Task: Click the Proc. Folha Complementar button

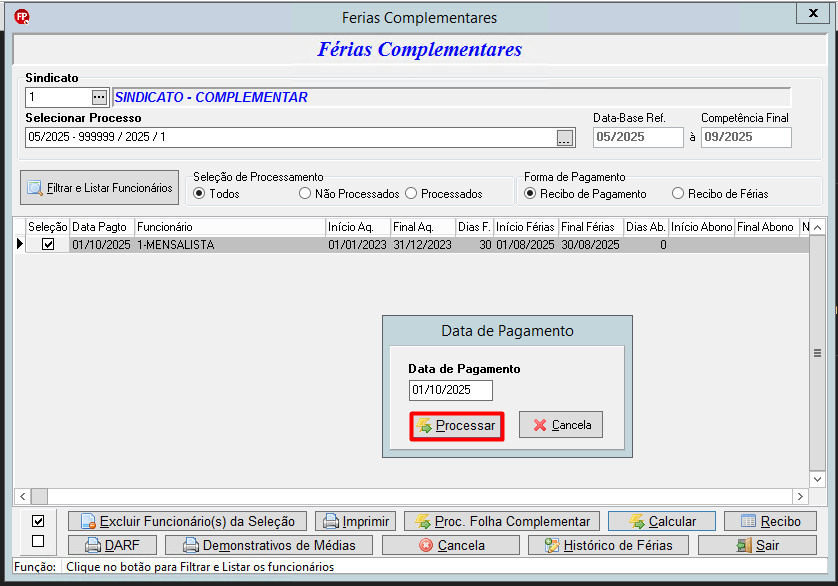Action: (x=502, y=521)
